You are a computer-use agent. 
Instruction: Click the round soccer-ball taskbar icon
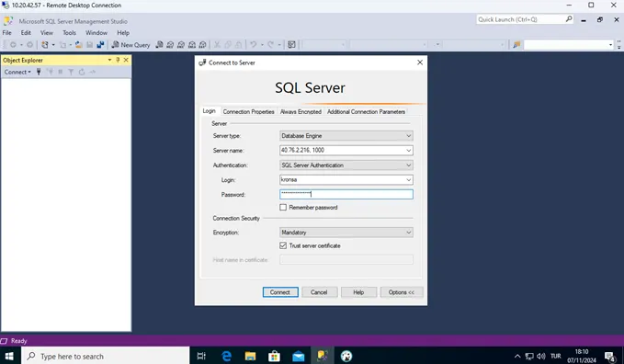(346, 356)
